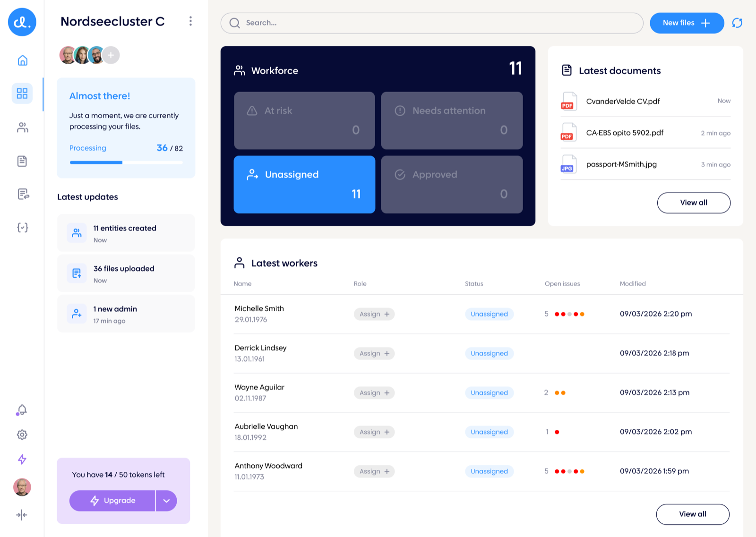Select the At risk workforce tile
Image resolution: width=756 pixels, height=537 pixels.
pyautogui.click(x=304, y=120)
